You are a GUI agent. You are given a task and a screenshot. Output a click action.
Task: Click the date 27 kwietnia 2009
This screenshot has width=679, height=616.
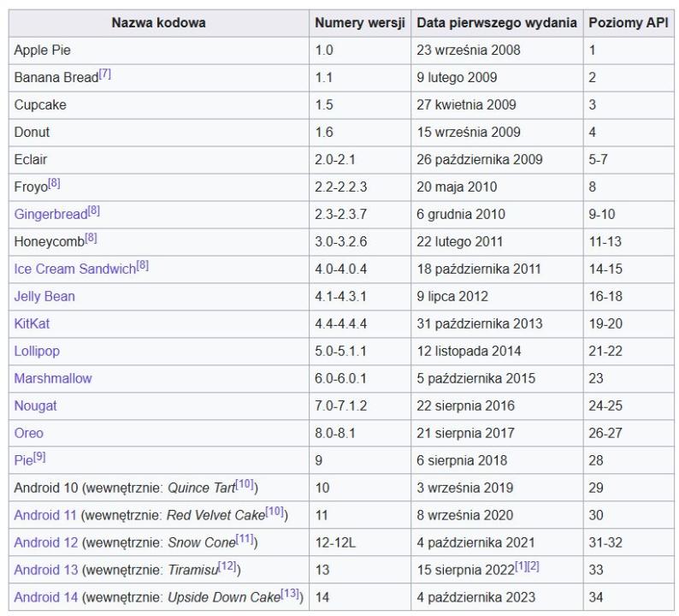(x=466, y=105)
